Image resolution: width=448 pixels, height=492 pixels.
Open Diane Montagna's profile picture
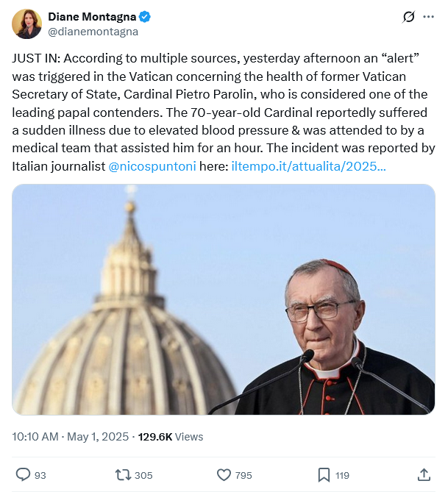coord(27,24)
